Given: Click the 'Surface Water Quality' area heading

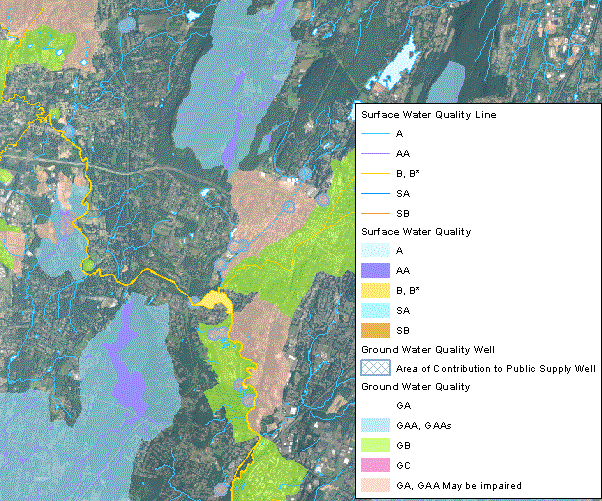Looking at the screenshot, I should point(416,232).
